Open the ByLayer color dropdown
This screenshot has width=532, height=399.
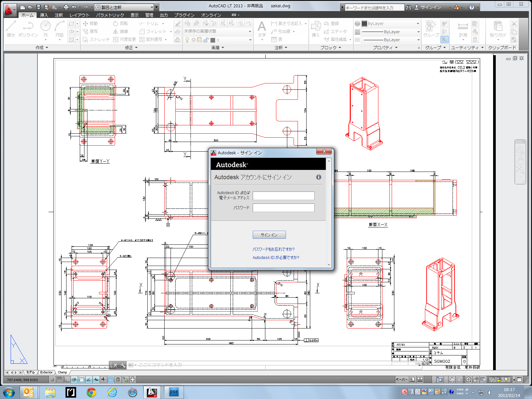(x=391, y=24)
